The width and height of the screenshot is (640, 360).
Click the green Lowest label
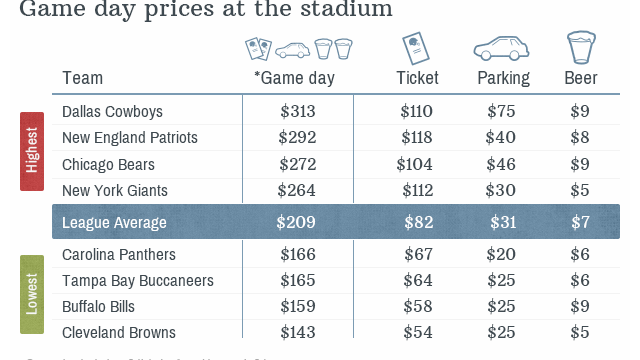click(32, 294)
